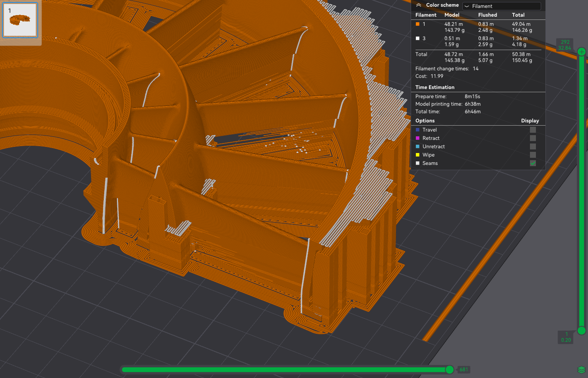Viewport: 588px width, 378px height.
Task: Disable Seams display checkbox
Action: [x=533, y=163]
